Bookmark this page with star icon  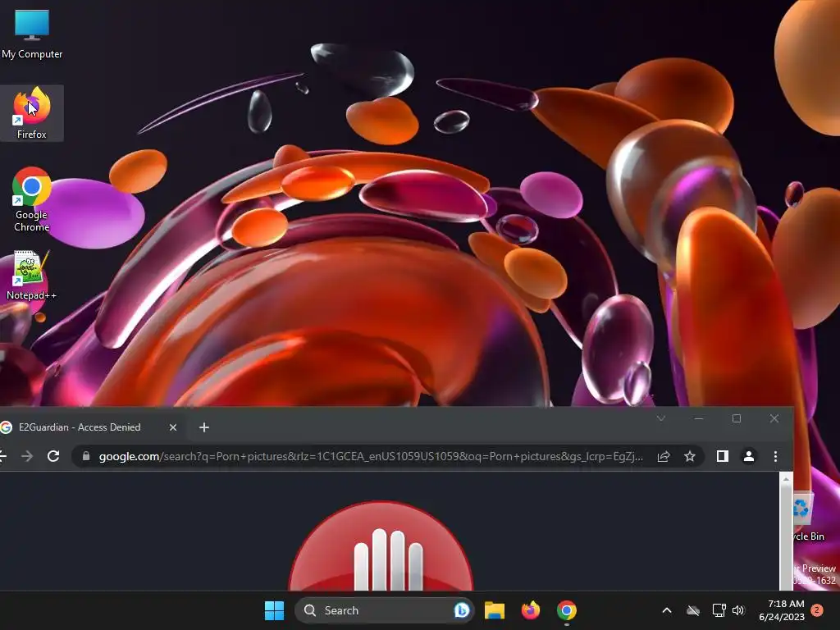[x=689, y=456]
